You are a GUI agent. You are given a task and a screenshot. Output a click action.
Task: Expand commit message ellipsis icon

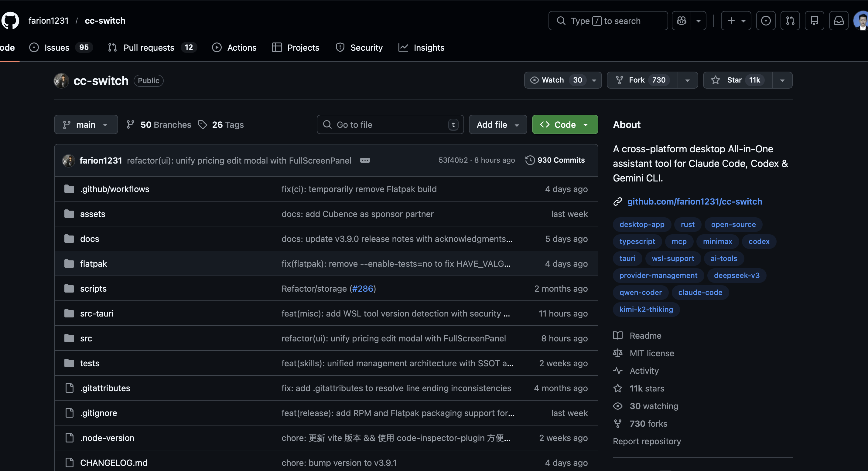365,160
